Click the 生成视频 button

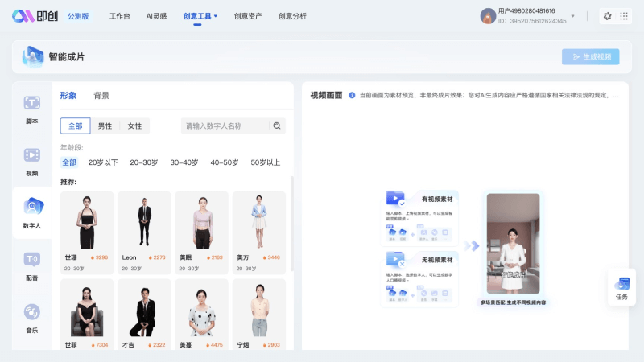pyautogui.click(x=591, y=56)
